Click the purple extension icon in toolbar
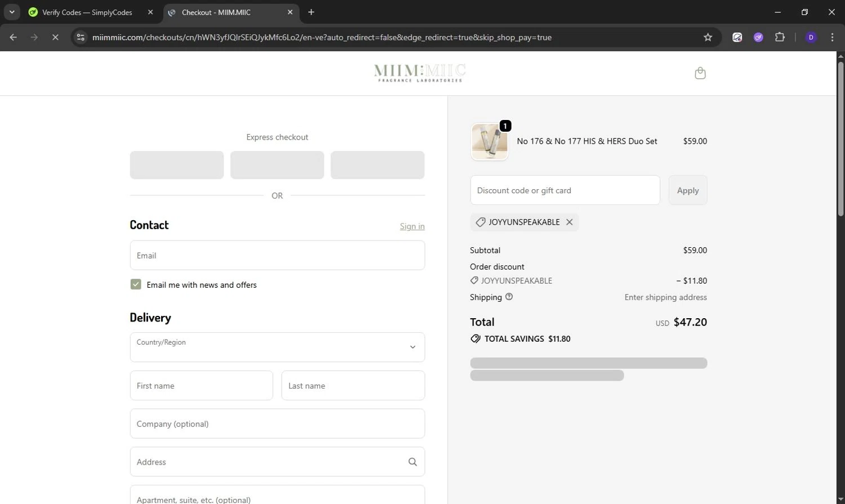 [758, 37]
